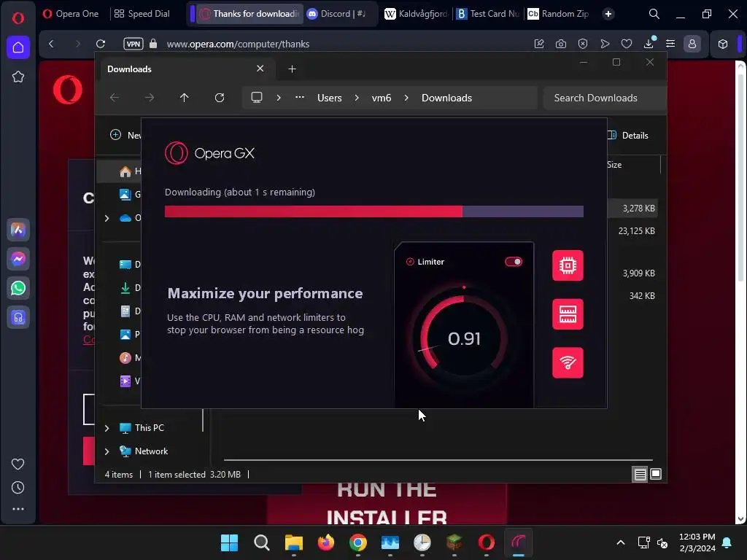Open a new Opera tab

pos(608,14)
